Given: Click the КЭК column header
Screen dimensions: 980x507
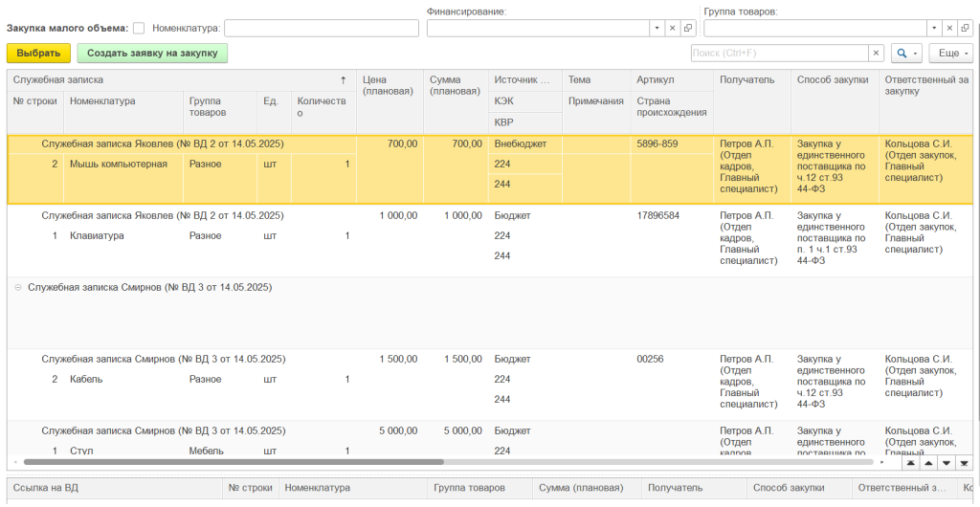Looking at the screenshot, I should coord(525,101).
